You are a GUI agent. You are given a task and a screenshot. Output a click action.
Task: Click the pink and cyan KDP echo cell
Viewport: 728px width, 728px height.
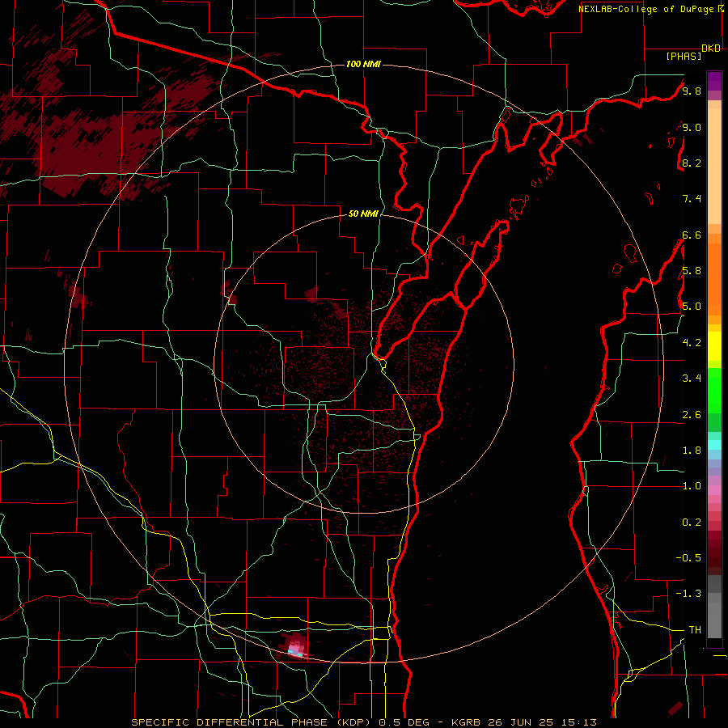click(295, 645)
